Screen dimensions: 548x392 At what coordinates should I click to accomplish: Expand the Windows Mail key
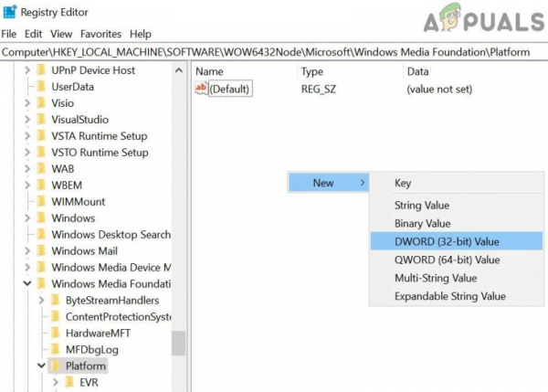click(27, 251)
